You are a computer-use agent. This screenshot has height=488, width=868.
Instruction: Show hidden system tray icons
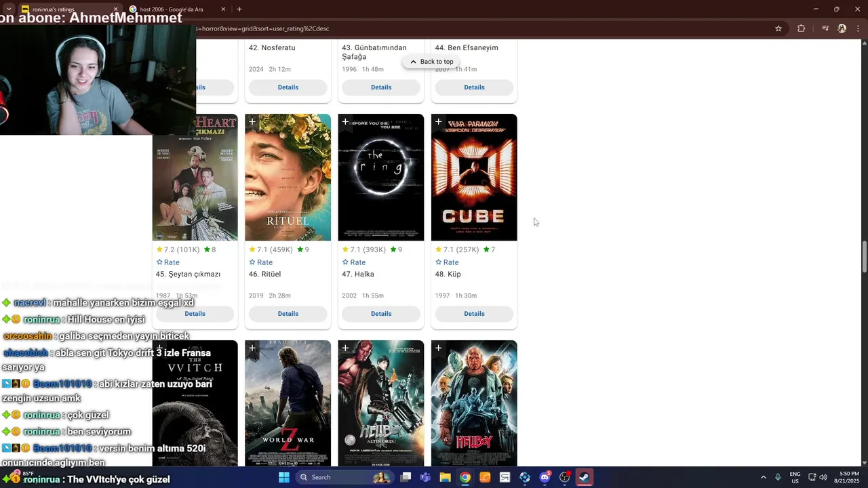763,477
